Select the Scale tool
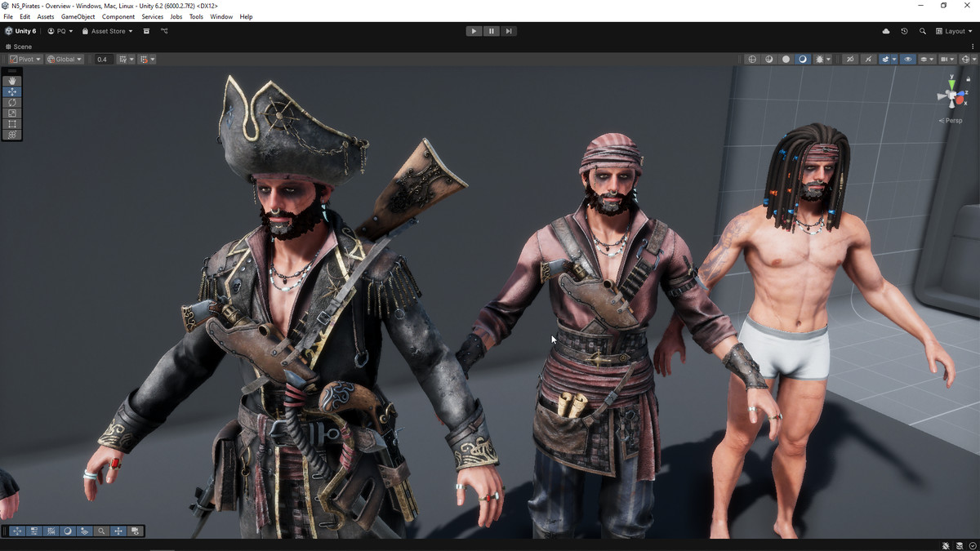The image size is (980, 551). [12, 113]
